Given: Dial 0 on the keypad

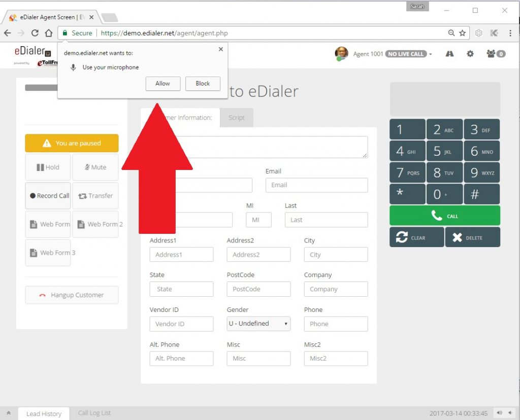Looking at the screenshot, I should point(445,194).
